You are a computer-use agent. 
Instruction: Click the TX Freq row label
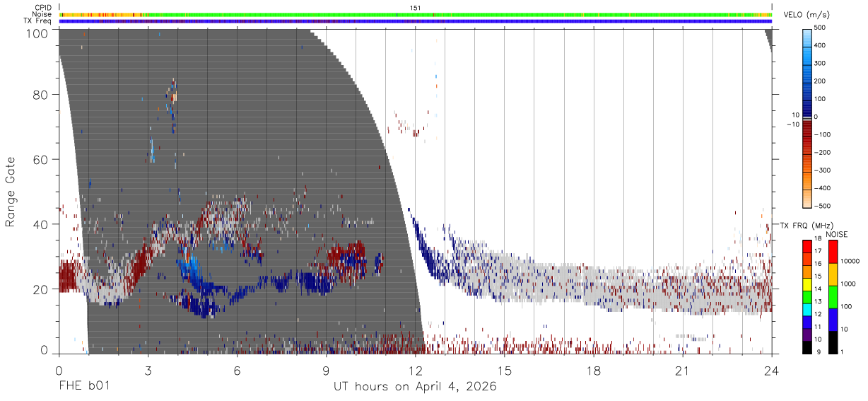38,21
